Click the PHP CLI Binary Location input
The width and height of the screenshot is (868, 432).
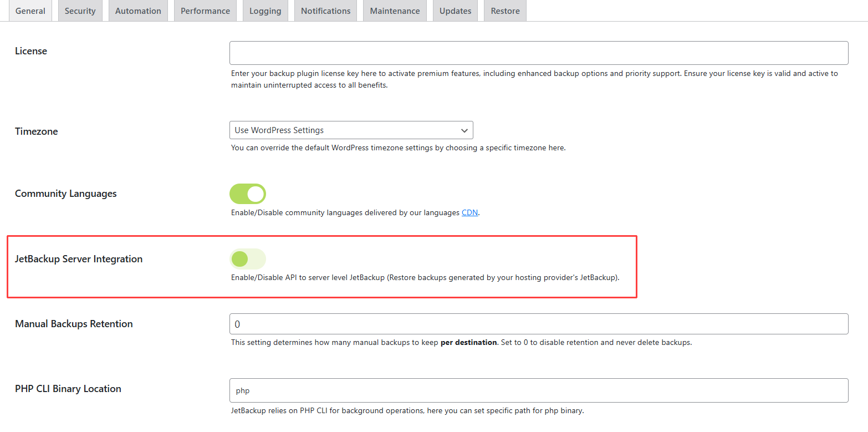point(538,390)
